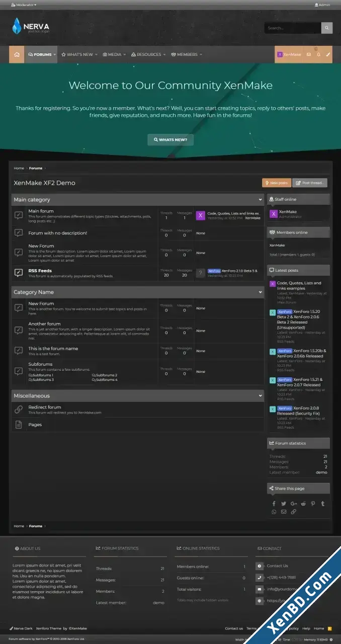Click the New posts button
Viewport: 341px width, 644px height.
277,183
